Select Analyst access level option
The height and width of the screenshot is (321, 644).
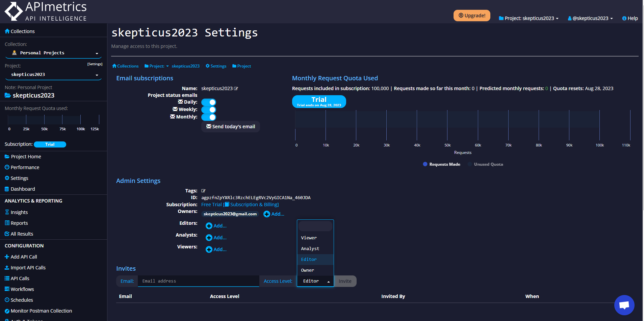tap(315, 249)
